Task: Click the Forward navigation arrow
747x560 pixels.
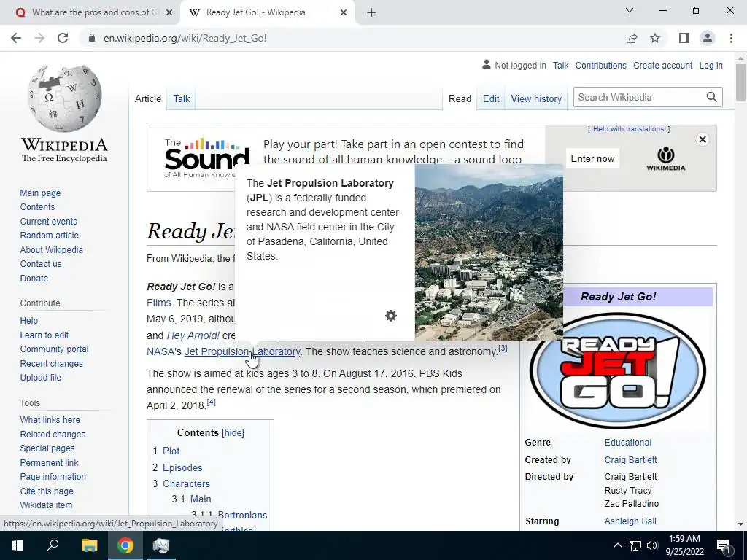Action: tap(39, 38)
